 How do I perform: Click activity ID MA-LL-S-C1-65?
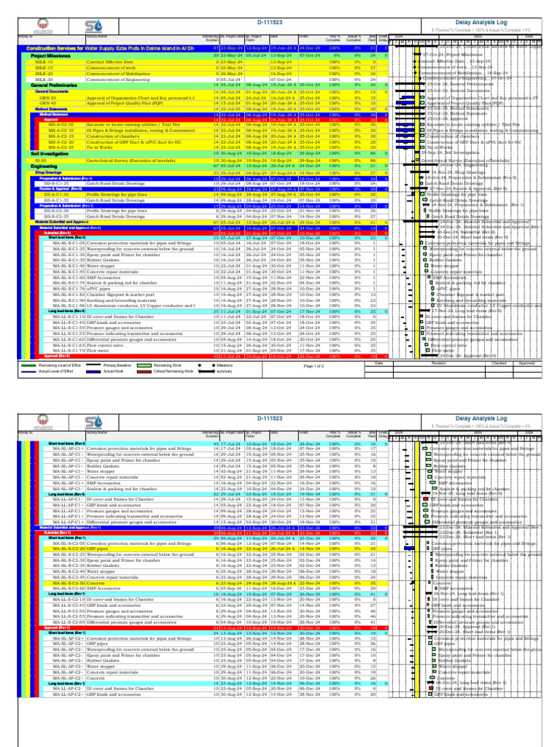click(x=69, y=345)
